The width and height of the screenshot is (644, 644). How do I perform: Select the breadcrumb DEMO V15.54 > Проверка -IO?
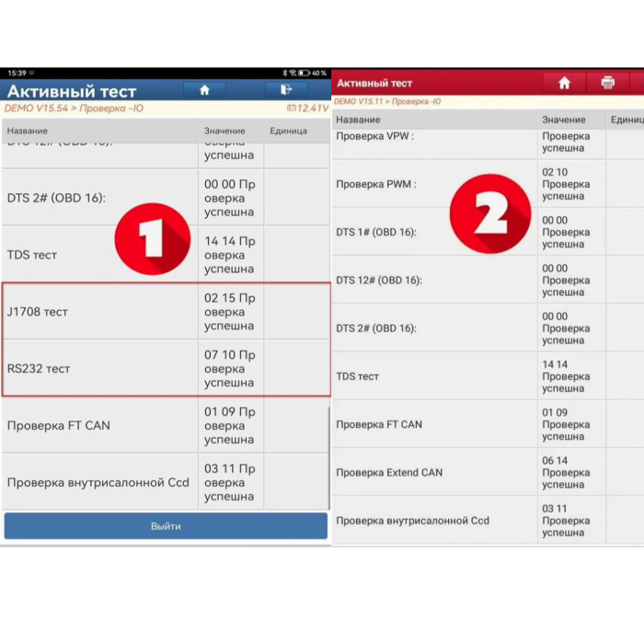[74, 109]
